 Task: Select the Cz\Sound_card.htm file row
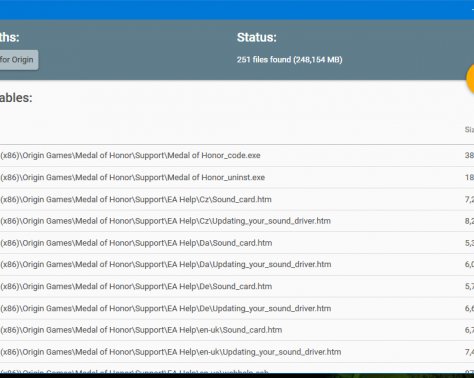[x=237, y=199]
